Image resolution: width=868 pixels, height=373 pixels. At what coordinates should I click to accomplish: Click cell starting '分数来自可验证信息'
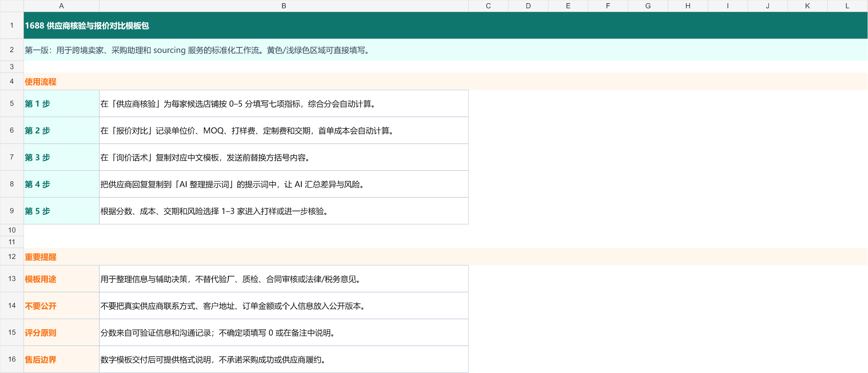(284, 332)
